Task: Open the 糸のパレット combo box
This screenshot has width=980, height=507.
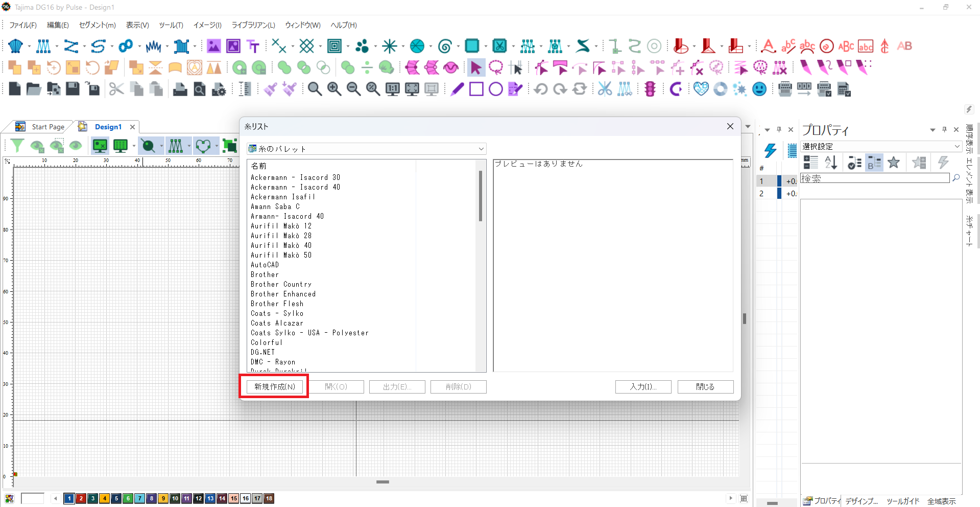Action: [x=366, y=149]
